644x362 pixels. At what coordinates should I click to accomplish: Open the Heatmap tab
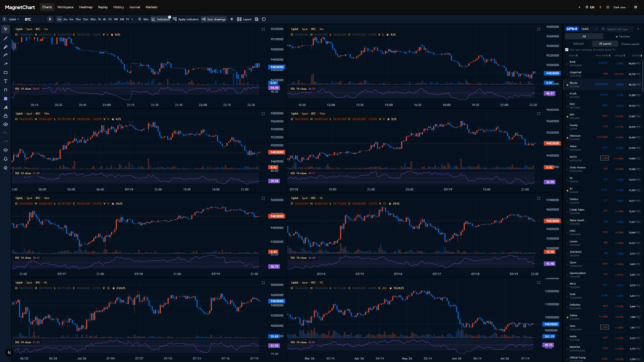pos(86,7)
